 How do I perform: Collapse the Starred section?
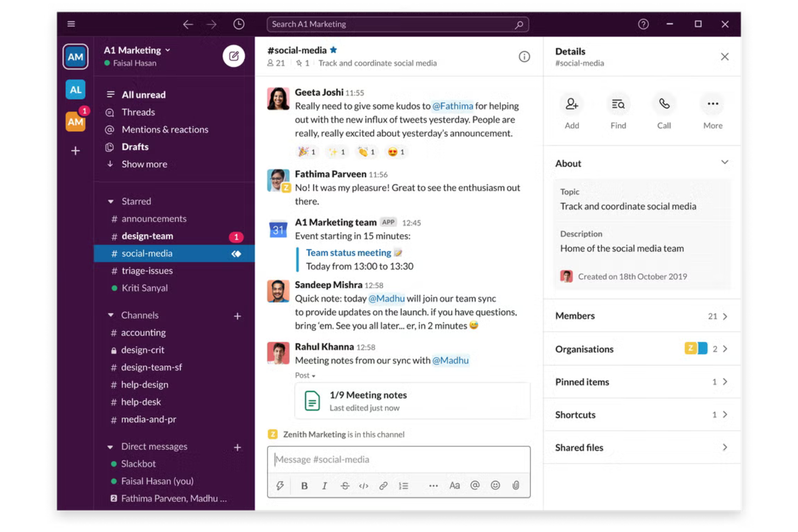111,201
